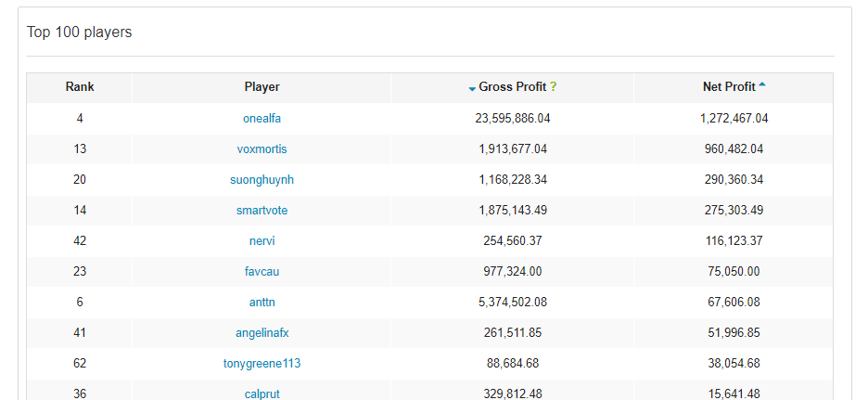The height and width of the screenshot is (400, 868).
Task: Open player suonghuynh link
Action: 262,179
